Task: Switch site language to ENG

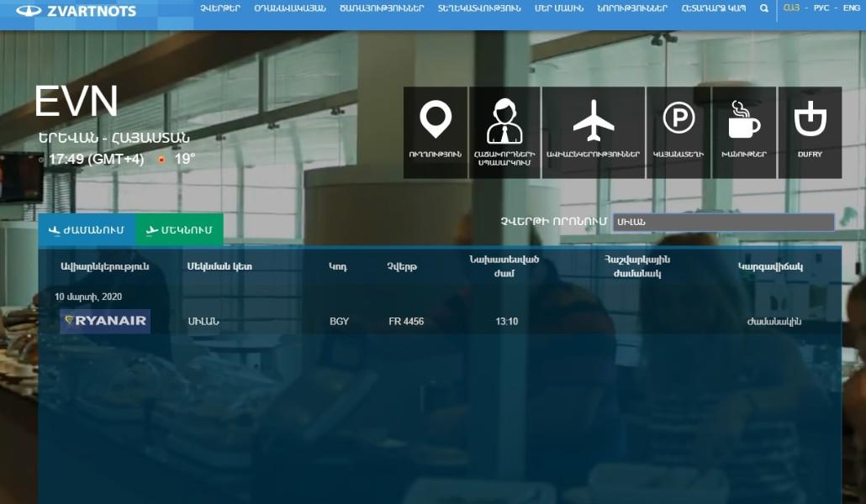Action: pyautogui.click(x=851, y=8)
